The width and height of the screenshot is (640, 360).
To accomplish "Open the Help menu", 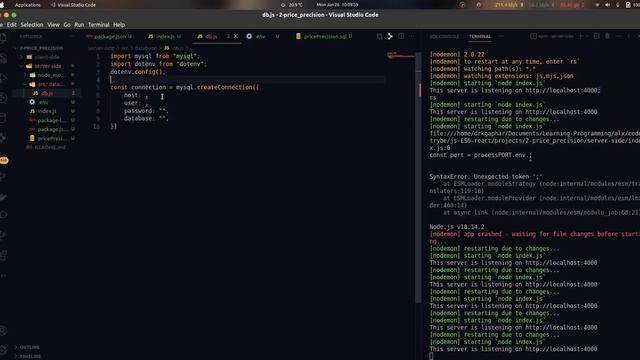I will click(x=119, y=24).
